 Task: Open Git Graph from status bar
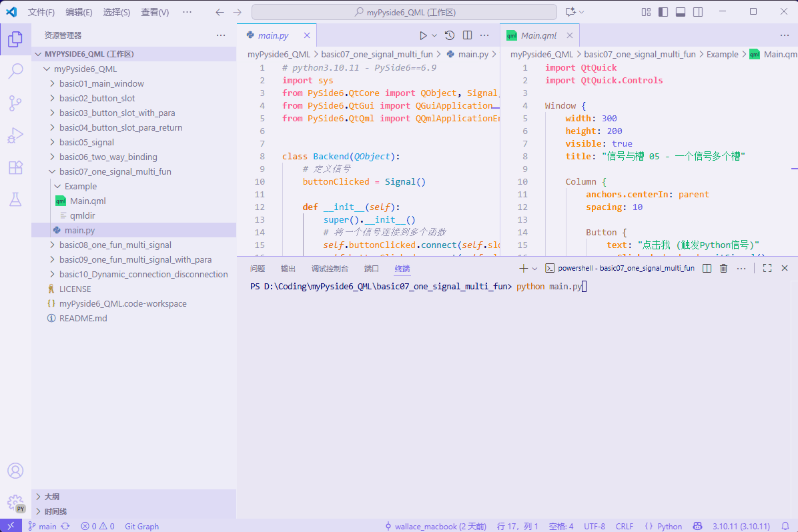142,527
